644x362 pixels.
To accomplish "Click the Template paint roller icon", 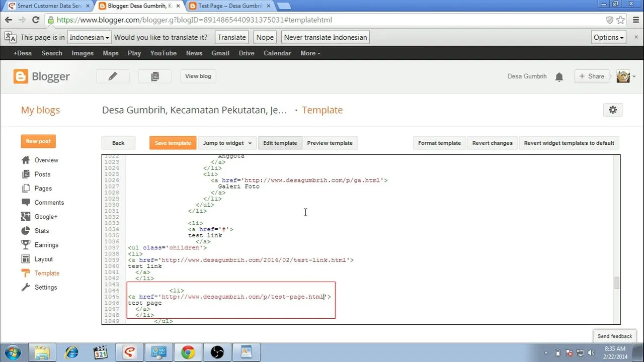I will pos(26,273).
